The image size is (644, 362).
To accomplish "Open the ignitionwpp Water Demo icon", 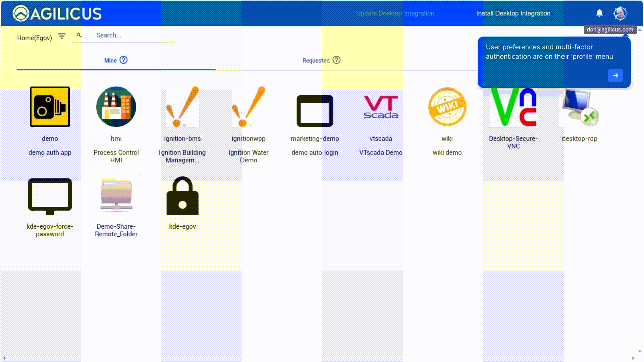I will coord(249,107).
